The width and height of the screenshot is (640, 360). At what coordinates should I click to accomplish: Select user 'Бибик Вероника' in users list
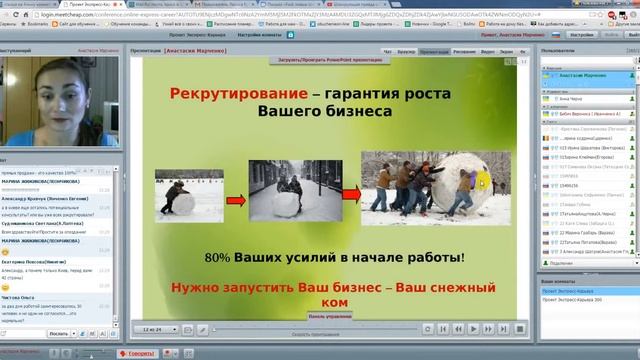pos(588,114)
